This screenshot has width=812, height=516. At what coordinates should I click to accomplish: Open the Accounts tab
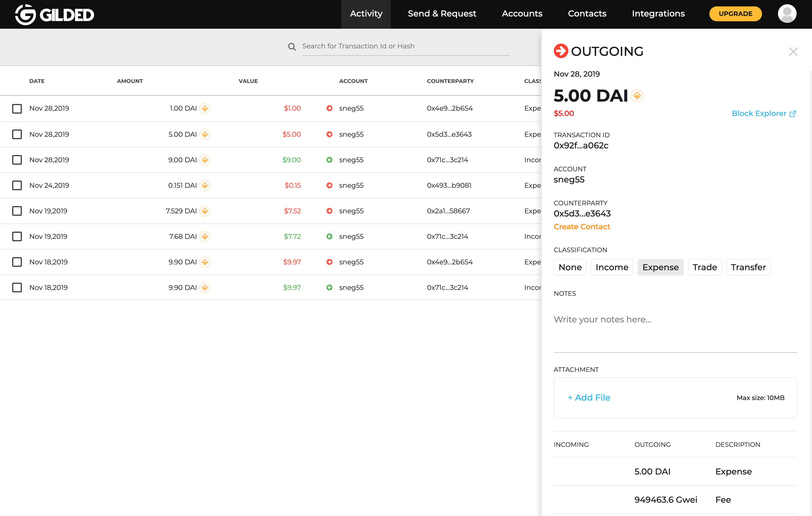coord(522,14)
